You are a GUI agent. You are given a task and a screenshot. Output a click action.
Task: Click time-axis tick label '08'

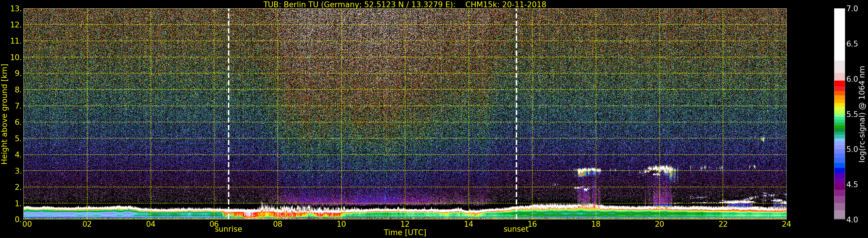tap(278, 224)
